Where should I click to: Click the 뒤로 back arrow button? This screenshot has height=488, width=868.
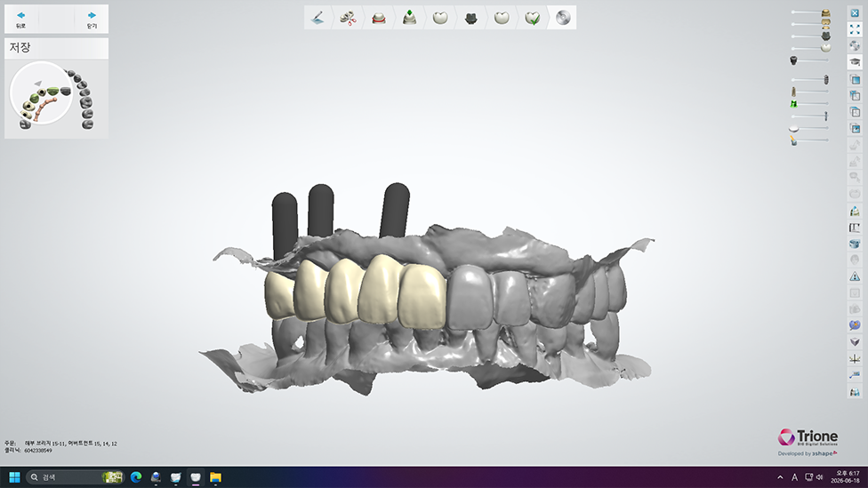[x=21, y=20]
